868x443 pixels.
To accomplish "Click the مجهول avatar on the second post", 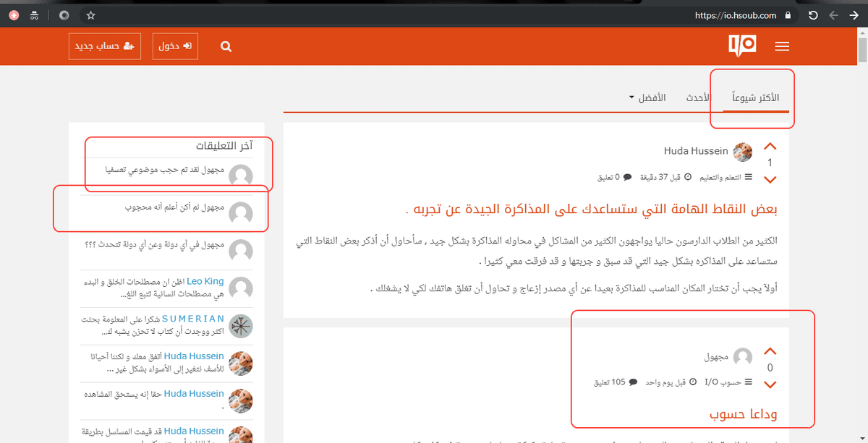I will coord(743,357).
